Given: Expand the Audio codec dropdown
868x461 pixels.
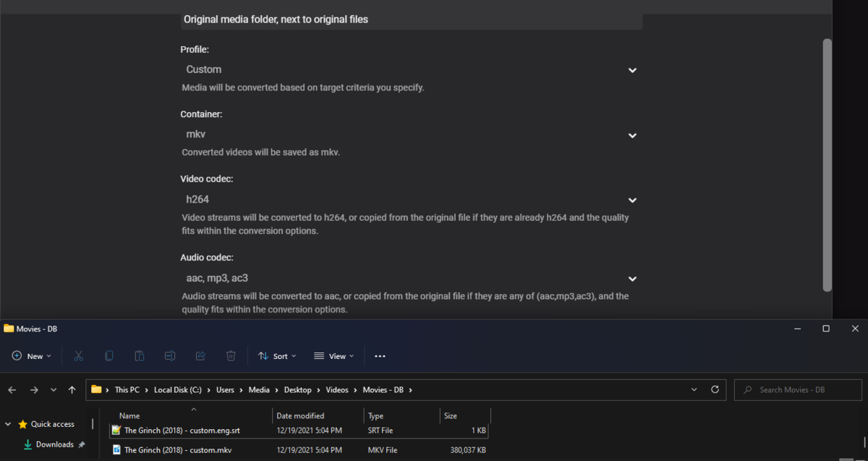Looking at the screenshot, I should pyautogui.click(x=409, y=279).
